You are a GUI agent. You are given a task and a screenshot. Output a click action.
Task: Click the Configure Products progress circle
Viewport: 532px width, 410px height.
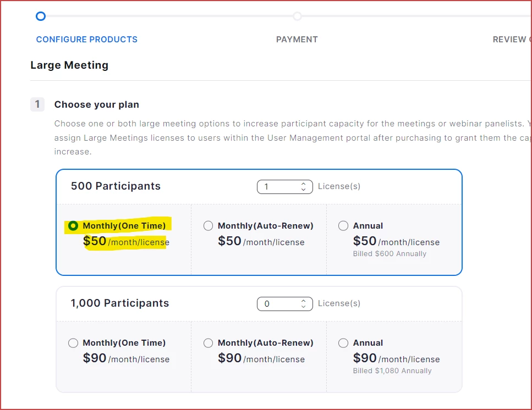pyautogui.click(x=40, y=16)
